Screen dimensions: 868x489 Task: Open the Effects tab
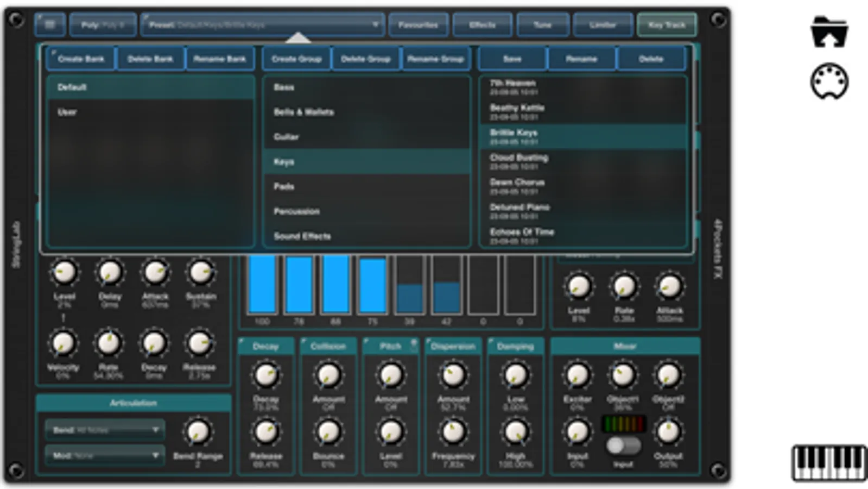[x=482, y=24]
